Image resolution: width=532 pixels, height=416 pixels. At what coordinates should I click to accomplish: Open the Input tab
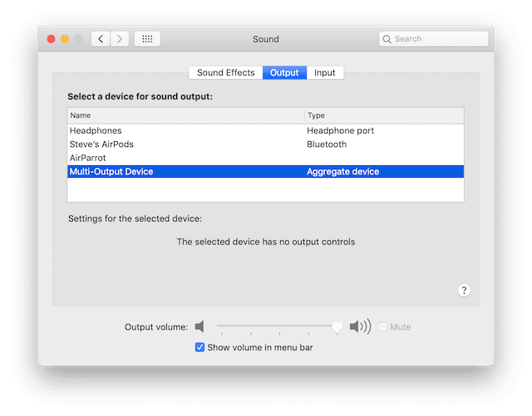click(325, 73)
